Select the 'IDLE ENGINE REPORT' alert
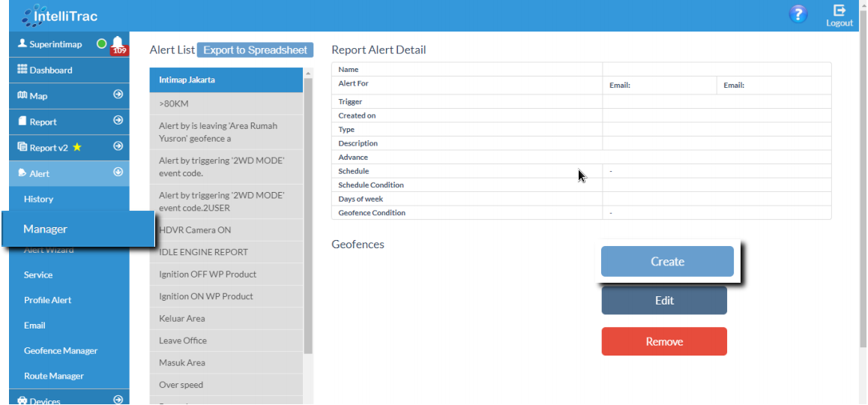Viewport: 868px width, 405px height. [x=203, y=252]
